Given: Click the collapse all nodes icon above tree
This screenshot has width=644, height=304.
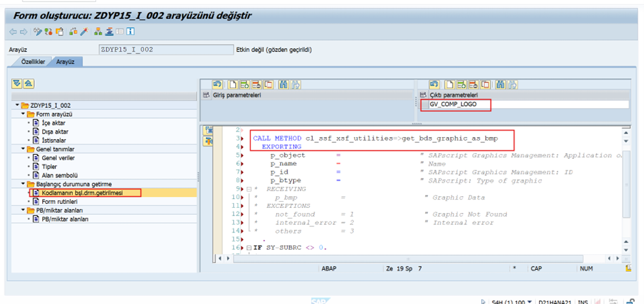Looking at the screenshot, I should tap(28, 83).
